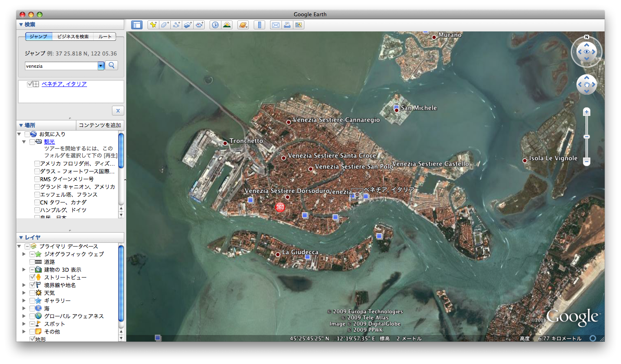The width and height of the screenshot is (621, 364).
Task: Select the ジャンプ tab
Action: (38, 37)
